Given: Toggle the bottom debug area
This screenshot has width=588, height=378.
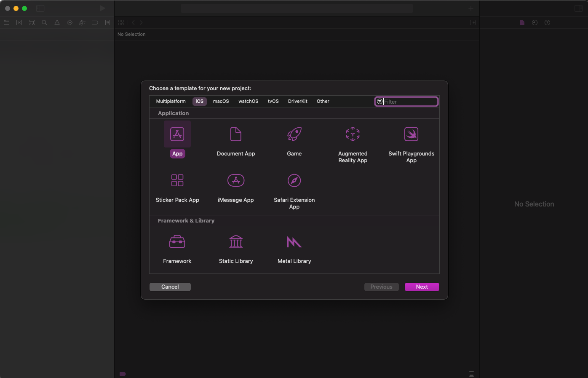Looking at the screenshot, I should [471, 374].
